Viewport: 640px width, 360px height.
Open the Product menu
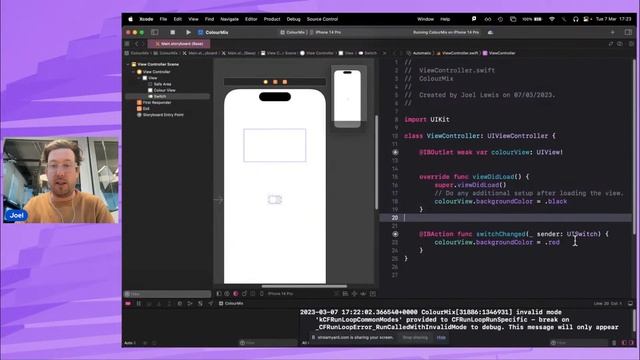tap(272, 19)
